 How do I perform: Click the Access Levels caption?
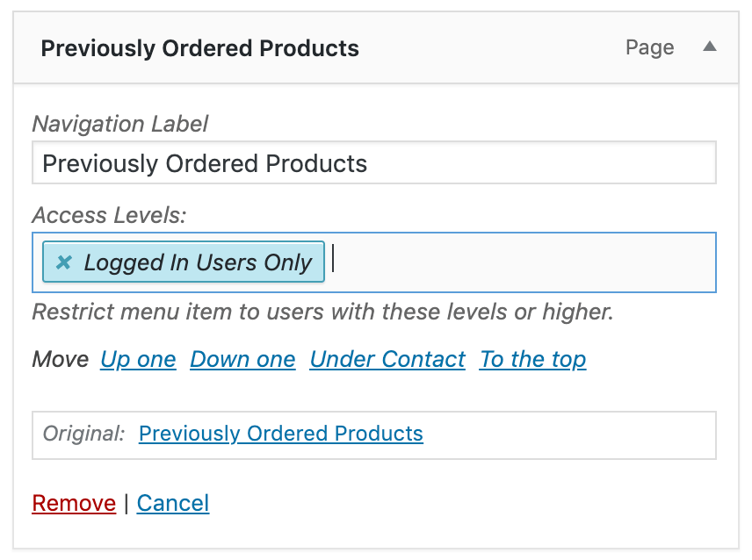[x=110, y=215]
